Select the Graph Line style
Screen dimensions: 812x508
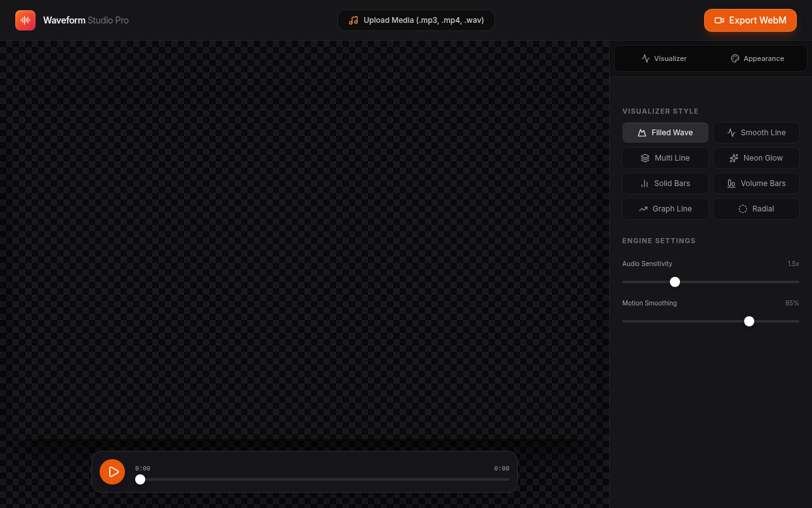[665, 209]
